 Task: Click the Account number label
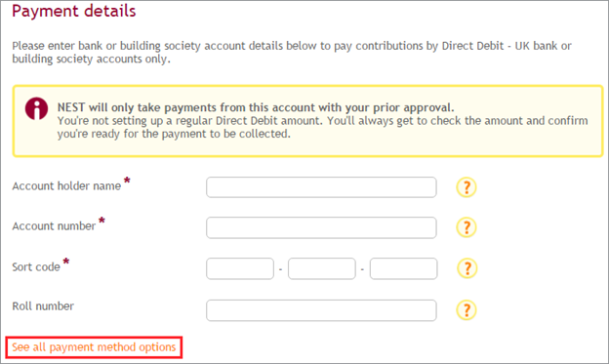pos(54,226)
